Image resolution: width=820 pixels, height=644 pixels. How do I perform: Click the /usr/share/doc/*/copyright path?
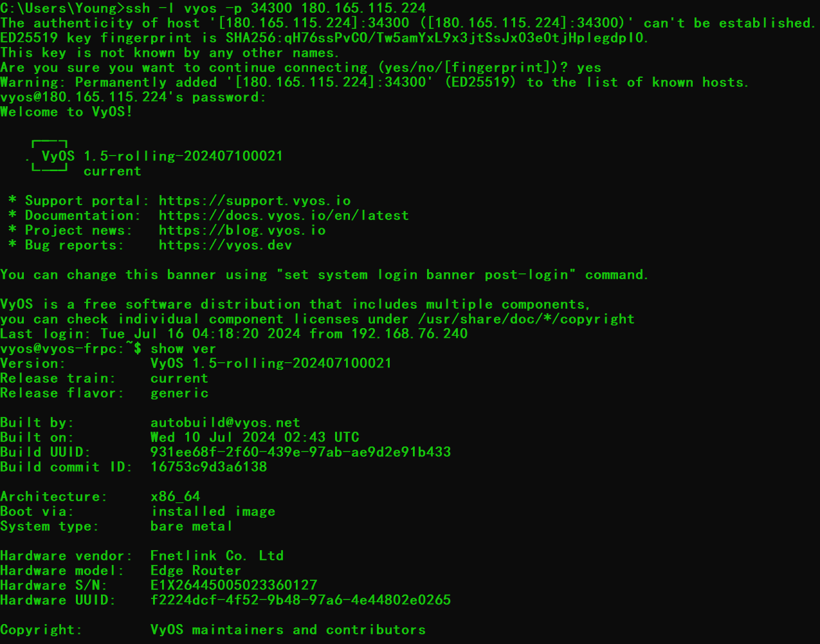point(526,319)
